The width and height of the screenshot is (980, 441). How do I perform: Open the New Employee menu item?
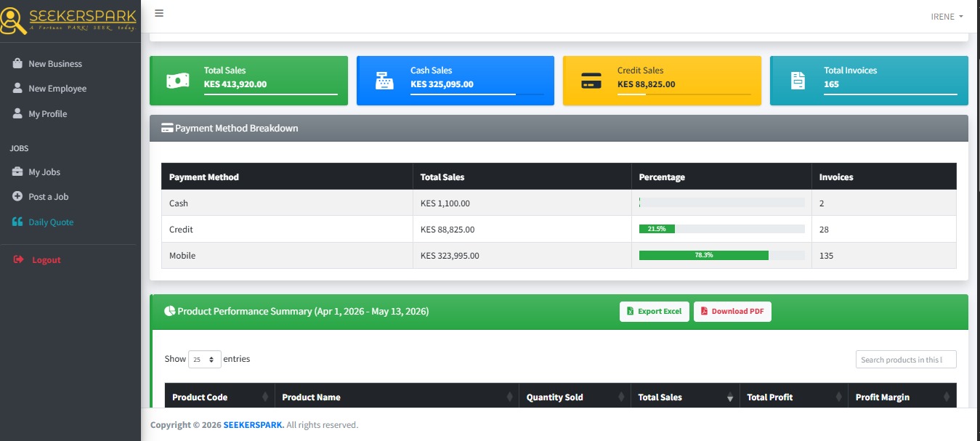70,88
